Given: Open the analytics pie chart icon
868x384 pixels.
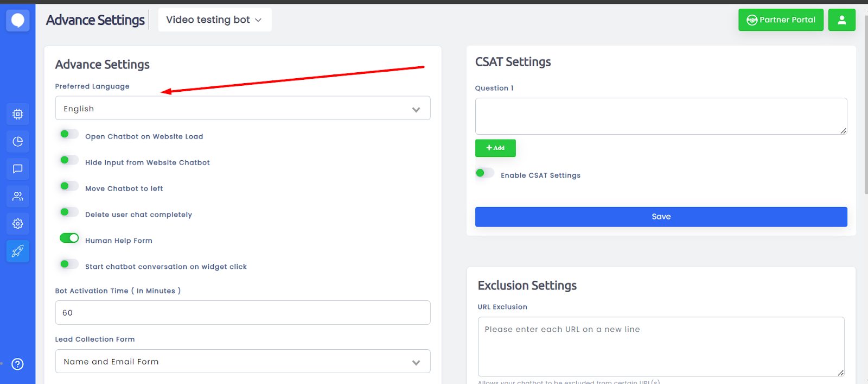Looking at the screenshot, I should tap(18, 142).
